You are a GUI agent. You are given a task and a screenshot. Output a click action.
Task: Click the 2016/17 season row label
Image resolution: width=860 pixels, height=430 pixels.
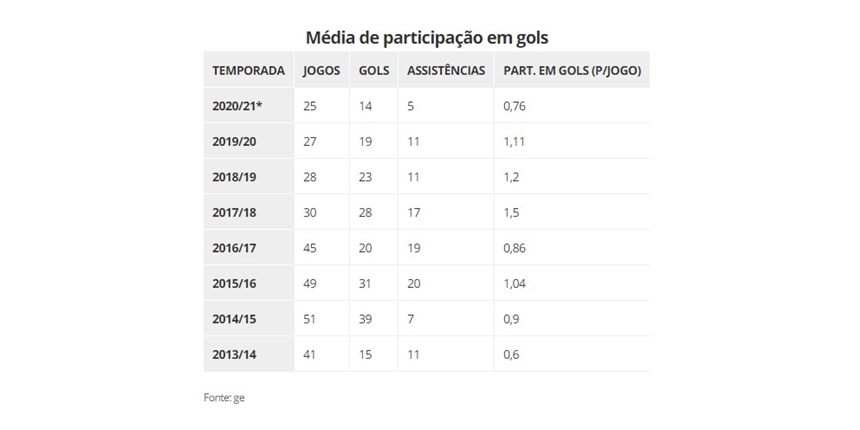pyautogui.click(x=235, y=248)
